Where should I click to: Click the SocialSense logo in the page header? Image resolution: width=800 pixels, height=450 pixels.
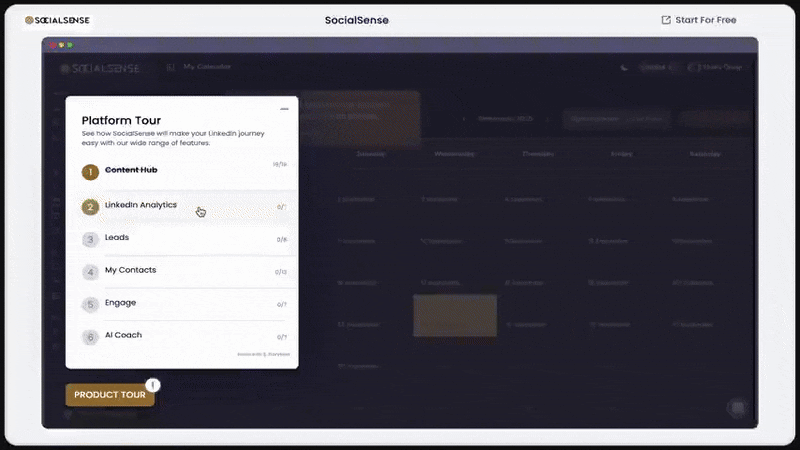point(57,20)
